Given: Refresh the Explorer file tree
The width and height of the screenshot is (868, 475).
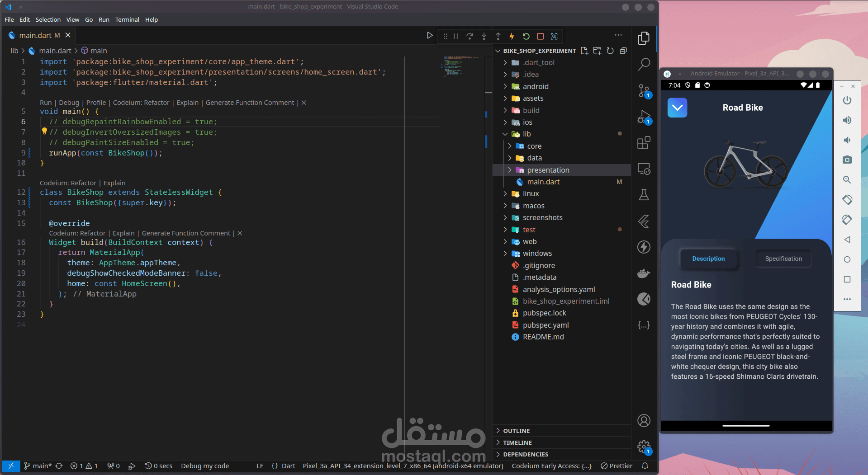Looking at the screenshot, I should pos(610,51).
